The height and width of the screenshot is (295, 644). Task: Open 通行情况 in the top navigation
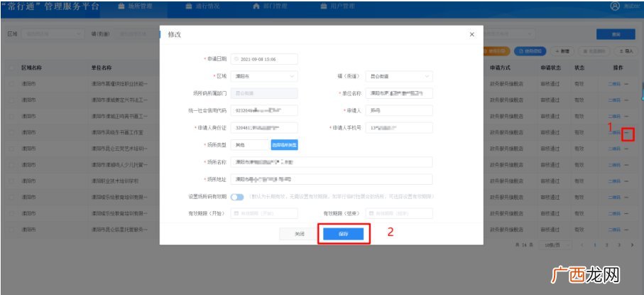point(202,6)
